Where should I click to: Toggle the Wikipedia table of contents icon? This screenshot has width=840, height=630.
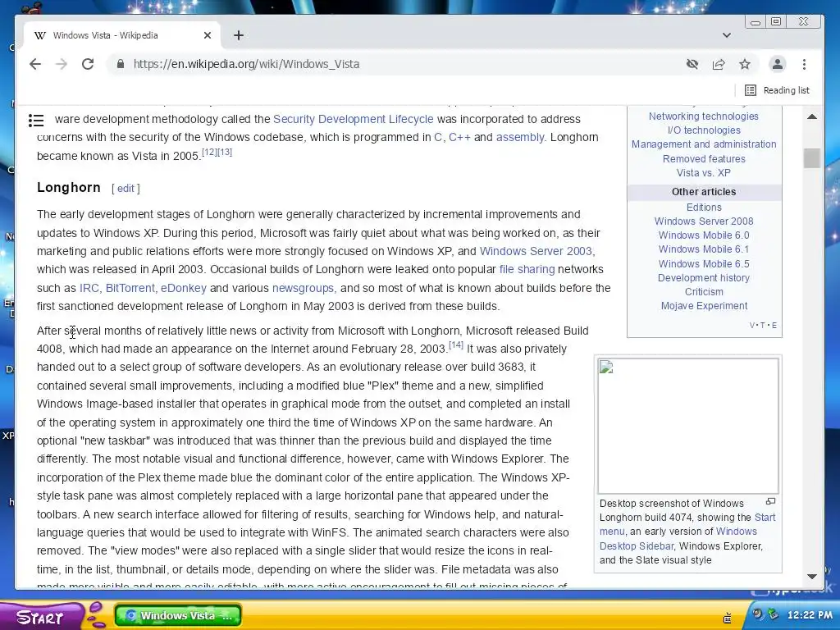pyautogui.click(x=36, y=121)
